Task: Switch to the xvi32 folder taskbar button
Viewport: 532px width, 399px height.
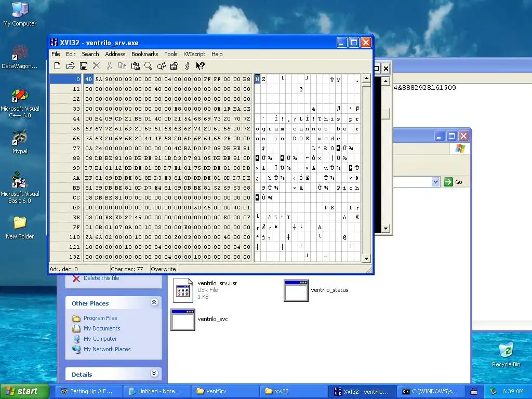Action: pyautogui.click(x=293, y=391)
